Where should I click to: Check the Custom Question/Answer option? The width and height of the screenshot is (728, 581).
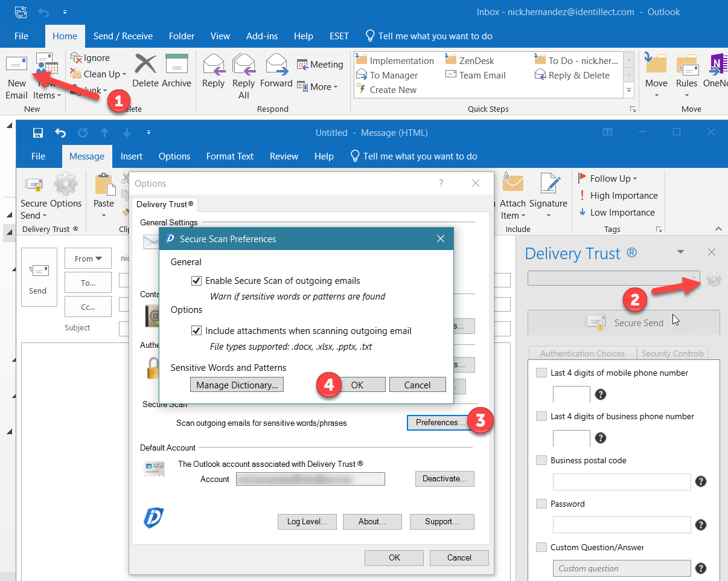point(541,547)
